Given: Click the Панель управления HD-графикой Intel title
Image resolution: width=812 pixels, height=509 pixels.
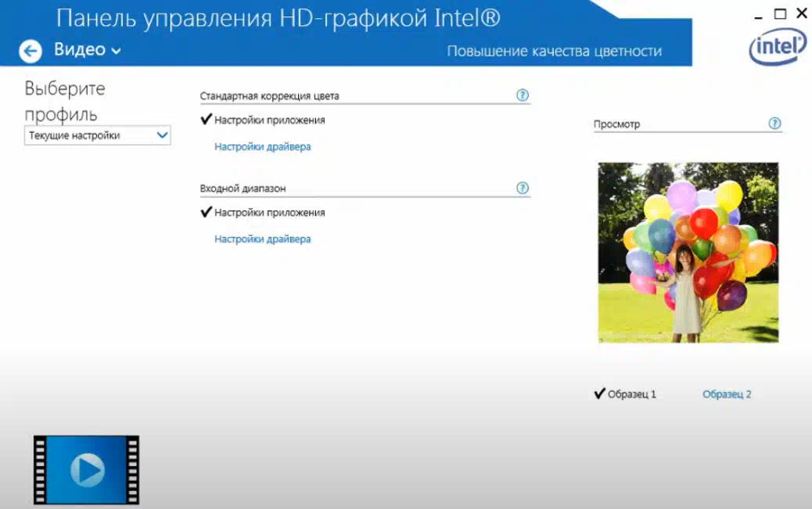Looking at the screenshot, I should click(x=278, y=18).
